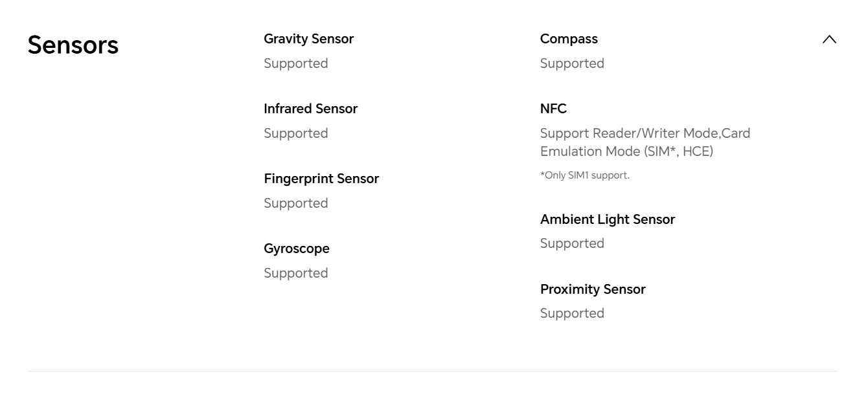Click the Supported text under Gravity Sensor
Viewport: 868px width, 400px height.
click(295, 63)
